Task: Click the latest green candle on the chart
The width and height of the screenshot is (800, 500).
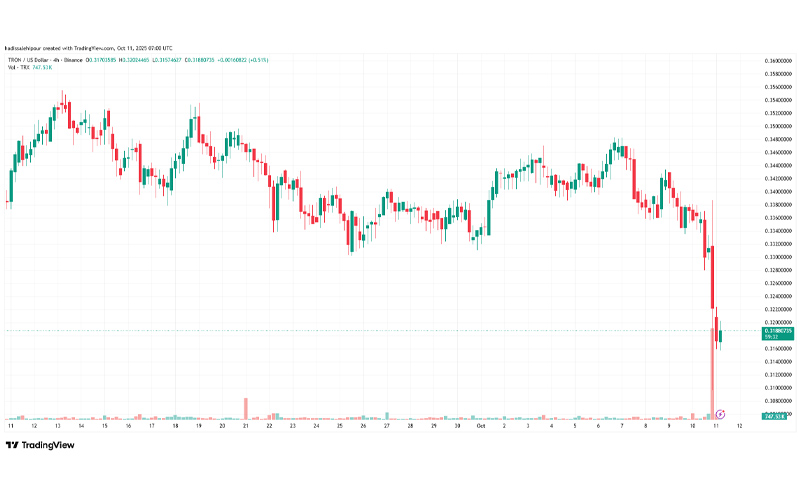Action: coord(721,334)
